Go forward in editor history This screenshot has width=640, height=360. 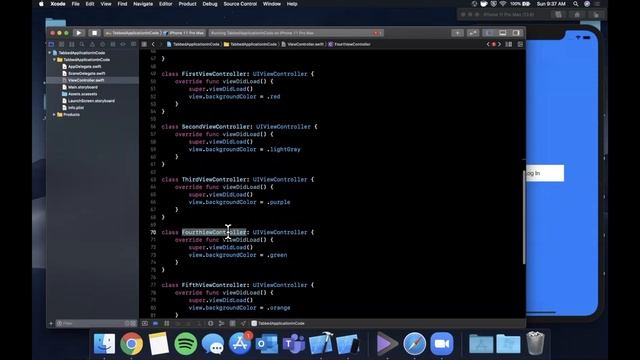point(161,44)
